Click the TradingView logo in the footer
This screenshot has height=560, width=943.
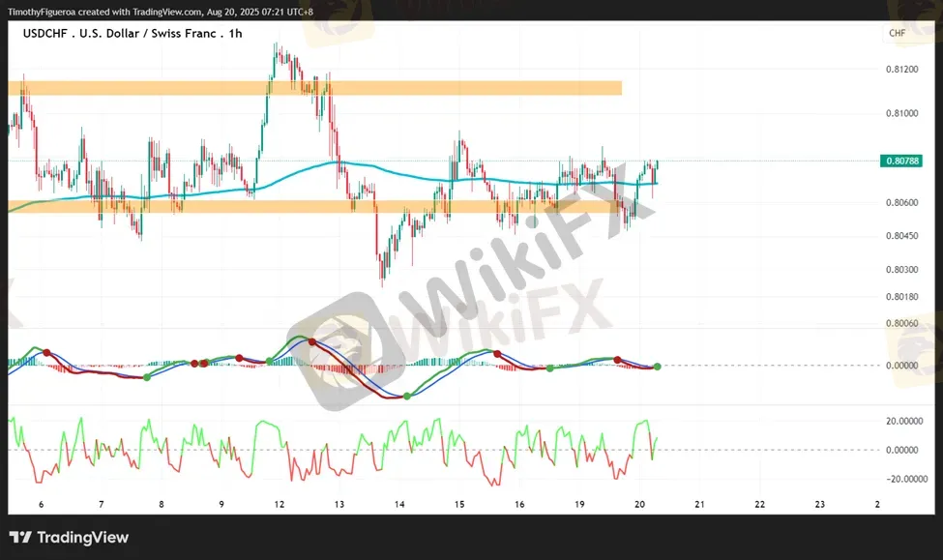pos(69,538)
